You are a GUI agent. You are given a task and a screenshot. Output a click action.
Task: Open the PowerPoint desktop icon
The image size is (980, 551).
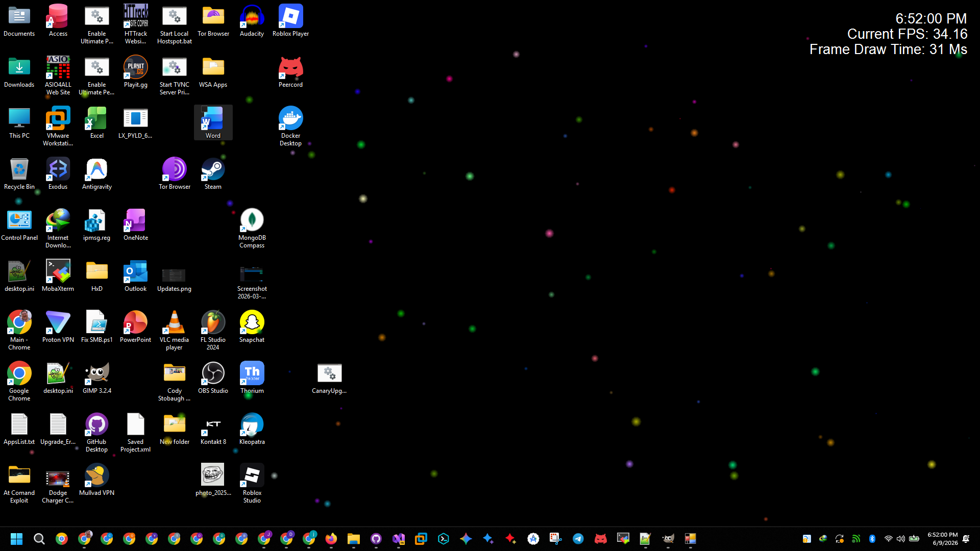[x=135, y=327]
